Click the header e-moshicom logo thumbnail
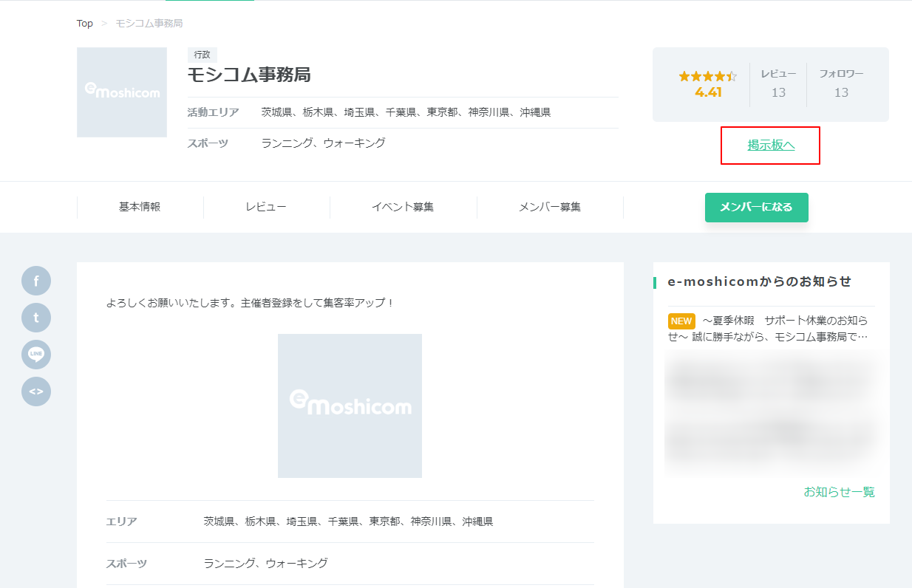This screenshot has width=912, height=588. (122, 92)
